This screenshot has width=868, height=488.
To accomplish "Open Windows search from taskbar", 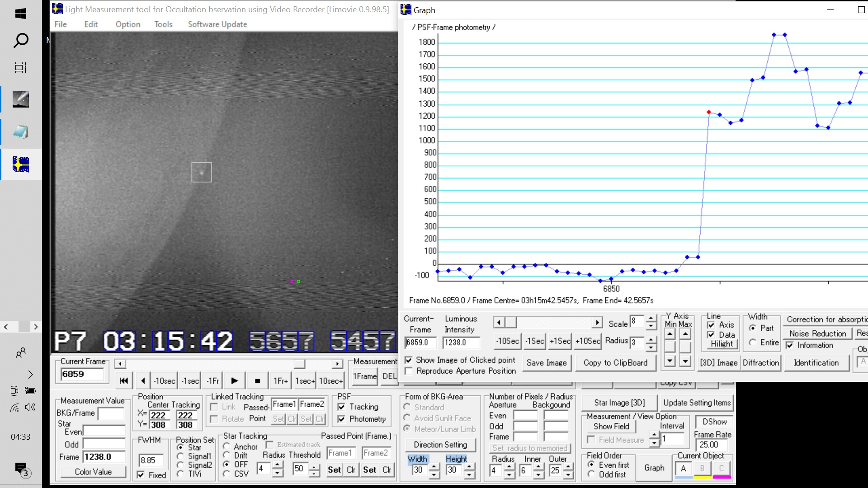I will click(x=21, y=40).
